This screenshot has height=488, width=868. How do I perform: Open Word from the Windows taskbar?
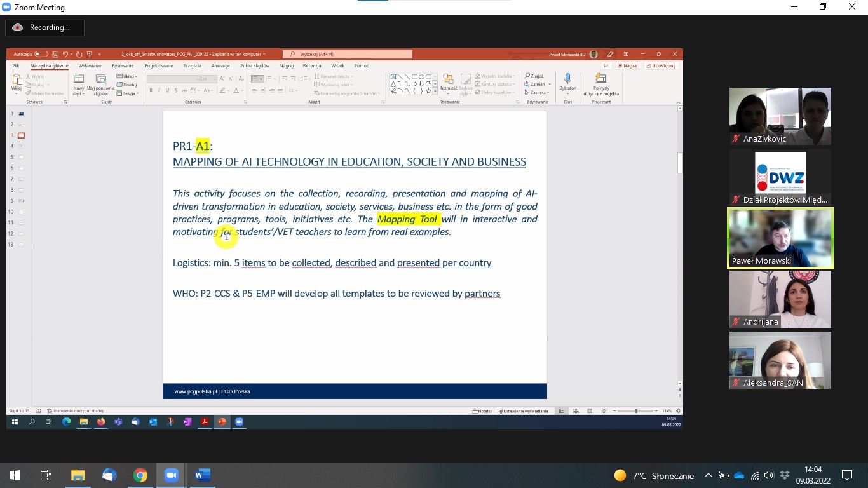[x=203, y=475]
